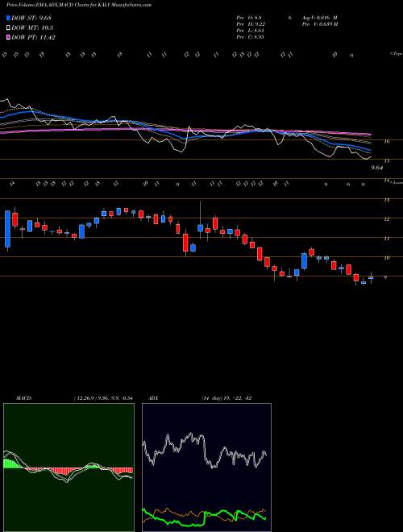Screen dimensions: 403x532
Task: Click the 10 price axis label on candlestick chart
Action: pyautogui.click(x=387, y=258)
